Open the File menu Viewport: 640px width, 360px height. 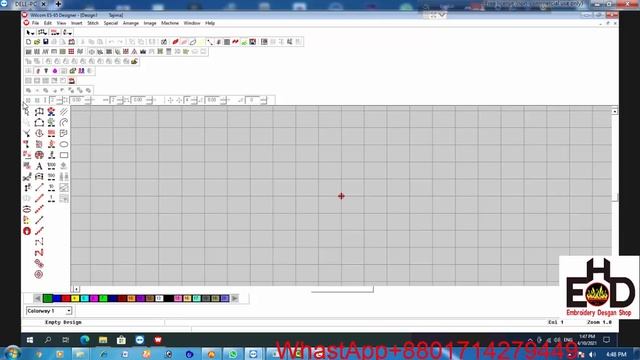[36, 23]
